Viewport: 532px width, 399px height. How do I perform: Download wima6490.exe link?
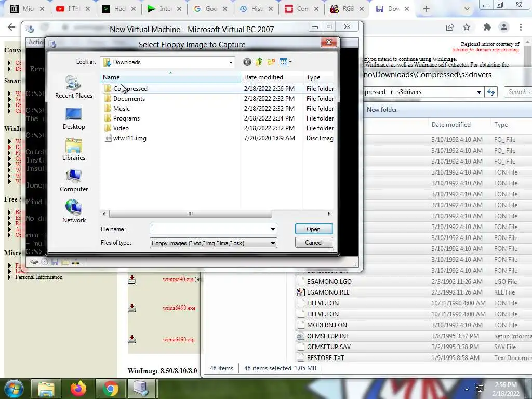(179, 308)
